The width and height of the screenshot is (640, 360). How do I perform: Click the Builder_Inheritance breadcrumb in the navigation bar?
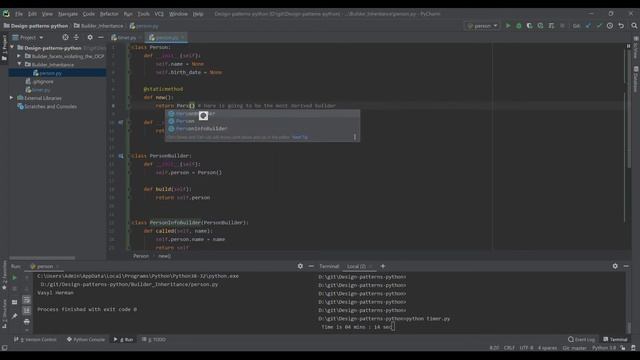[98, 26]
